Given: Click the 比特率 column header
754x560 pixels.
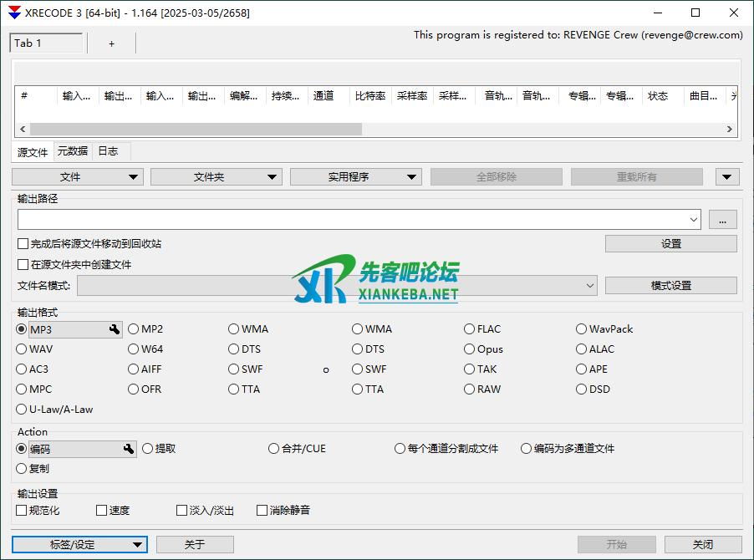Looking at the screenshot, I should (x=369, y=96).
